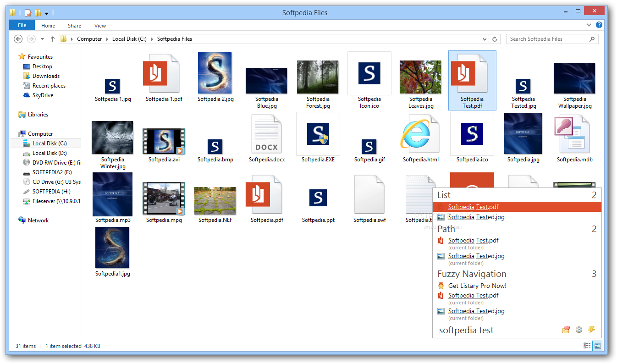Select the Softpedia.NEF photo thumbnail

pyautogui.click(x=215, y=201)
